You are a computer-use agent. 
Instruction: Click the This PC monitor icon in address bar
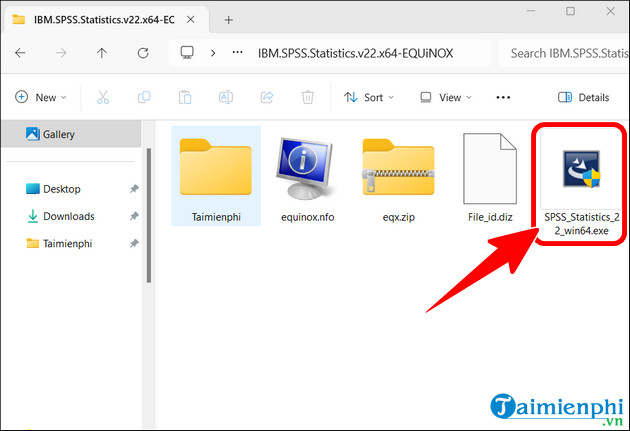[187, 53]
